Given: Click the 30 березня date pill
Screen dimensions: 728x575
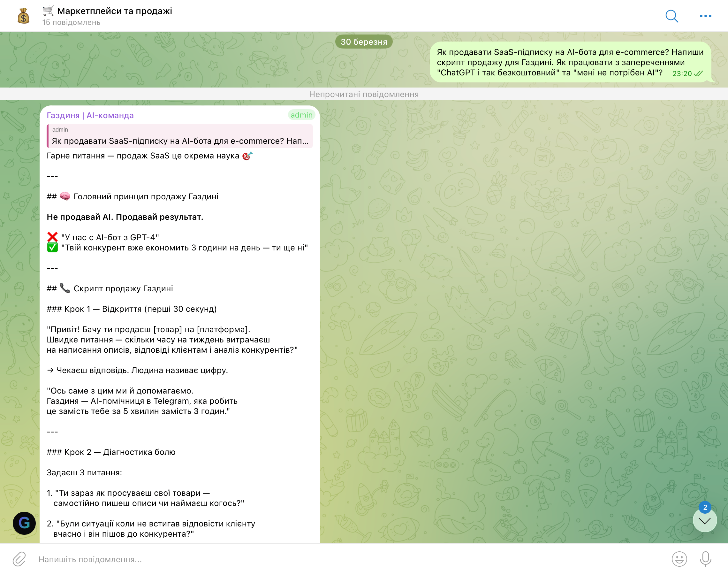Looking at the screenshot, I should tap(364, 42).
